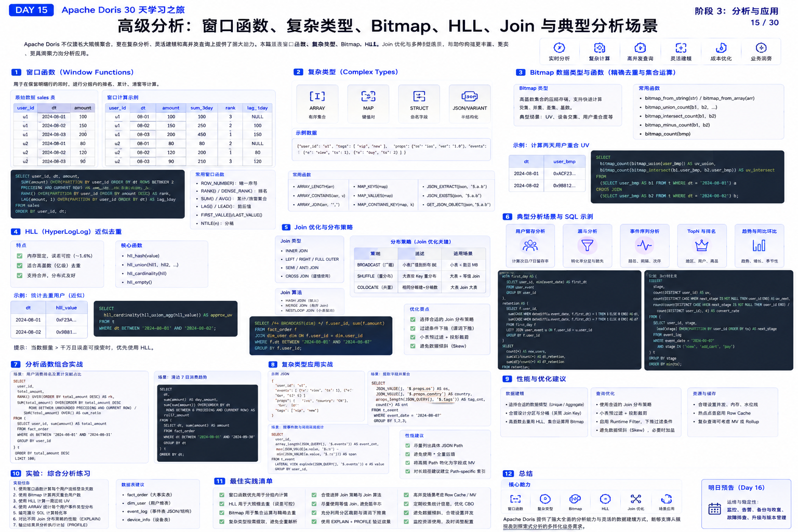Click the 复杂类型 icon in 核心能力
The width and height of the screenshot is (798, 532).
click(x=545, y=499)
